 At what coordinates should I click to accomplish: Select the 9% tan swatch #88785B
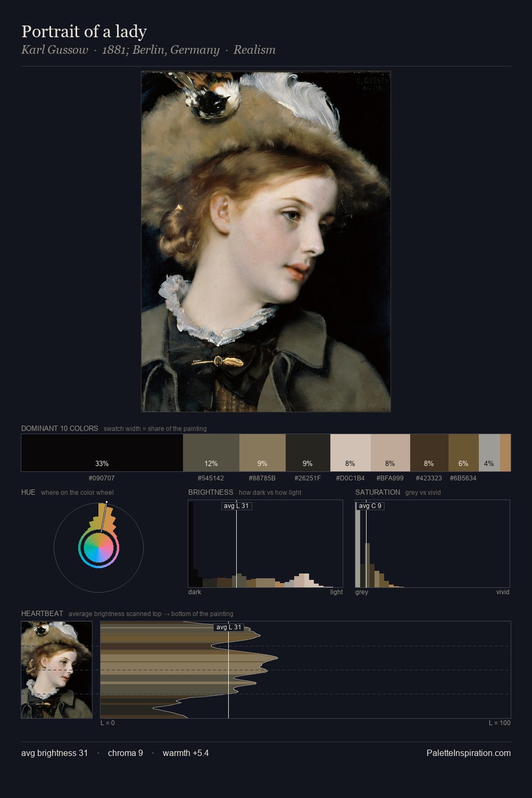click(x=262, y=453)
